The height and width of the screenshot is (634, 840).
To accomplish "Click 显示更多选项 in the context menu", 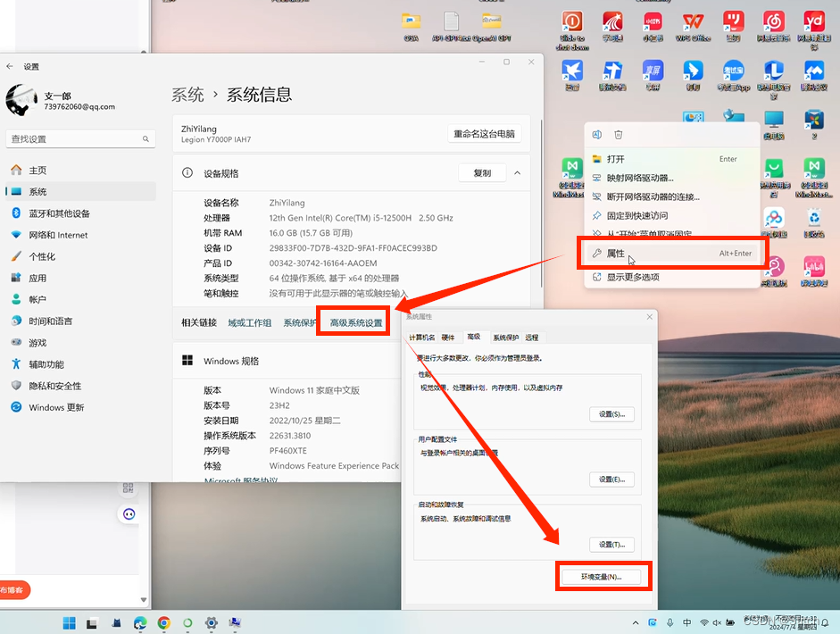I will [634, 276].
